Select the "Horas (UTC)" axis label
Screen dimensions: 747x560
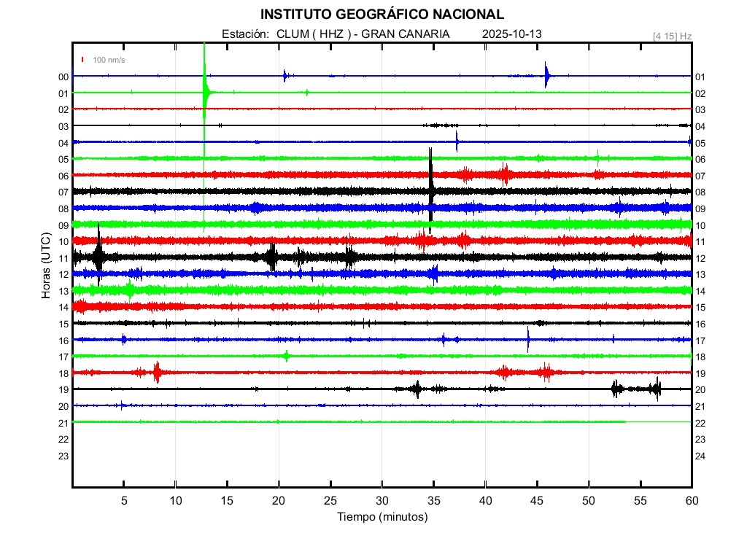pyautogui.click(x=46, y=266)
